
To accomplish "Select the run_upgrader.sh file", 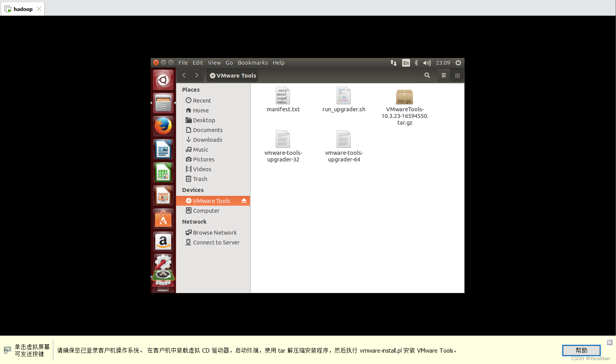I will tap(344, 100).
